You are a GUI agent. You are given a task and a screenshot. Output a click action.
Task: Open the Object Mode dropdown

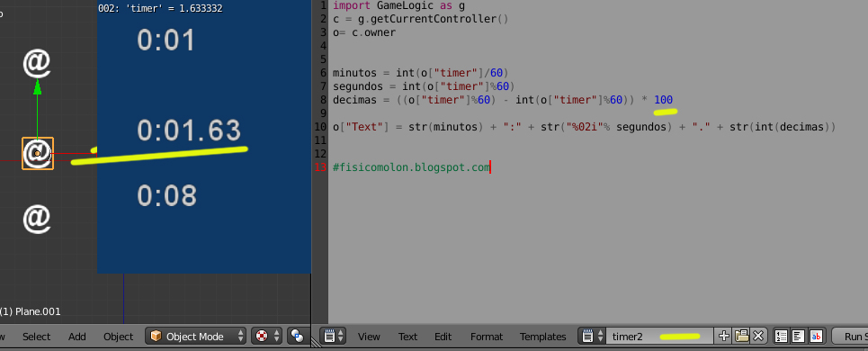[196, 336]
